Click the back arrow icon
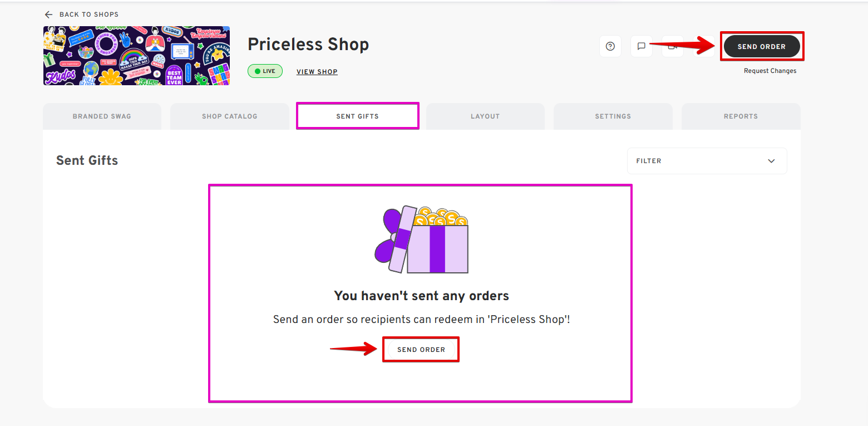The width and height of the screenshot is (868, 426). coord(49,14)
